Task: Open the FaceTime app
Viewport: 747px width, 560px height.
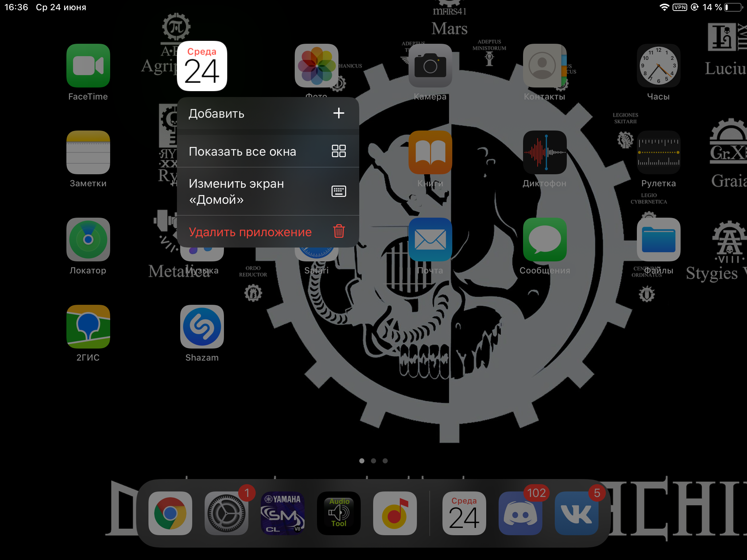Action: click(x=88, y=66)
